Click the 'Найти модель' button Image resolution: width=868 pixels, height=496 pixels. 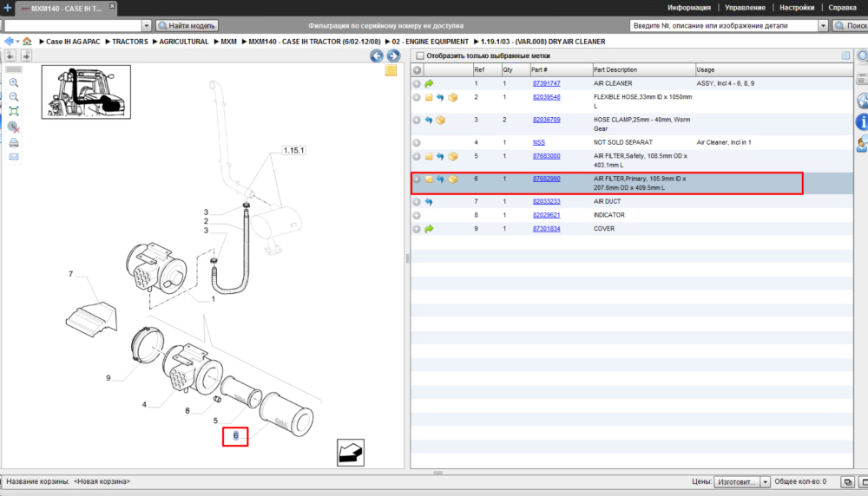tap(187, 25)
